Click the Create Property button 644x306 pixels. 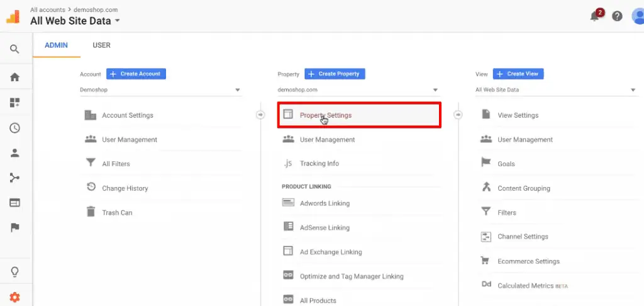coord(335,74)
